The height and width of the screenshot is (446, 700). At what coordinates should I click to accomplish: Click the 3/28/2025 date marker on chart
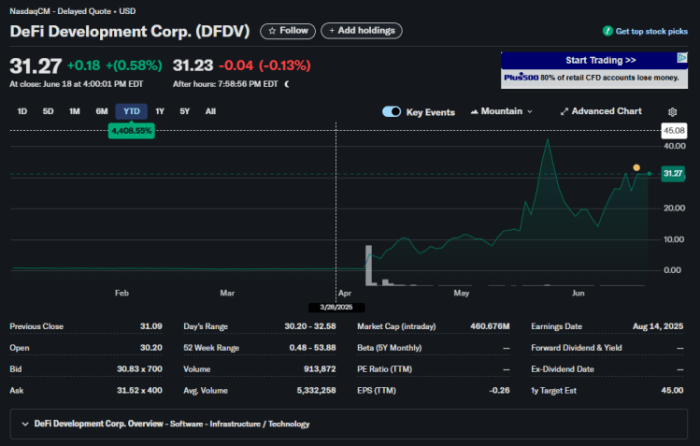pos(336,307)
